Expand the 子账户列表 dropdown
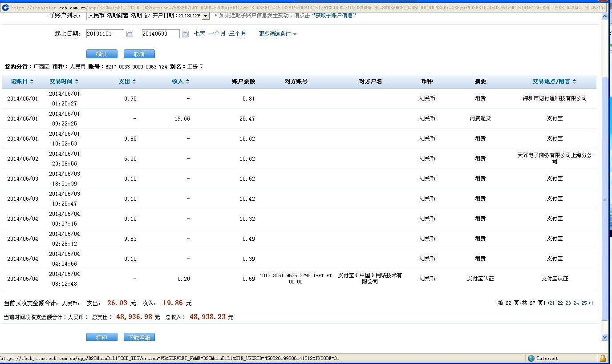The width and height of the screenshot is (612, 364). 205,16
